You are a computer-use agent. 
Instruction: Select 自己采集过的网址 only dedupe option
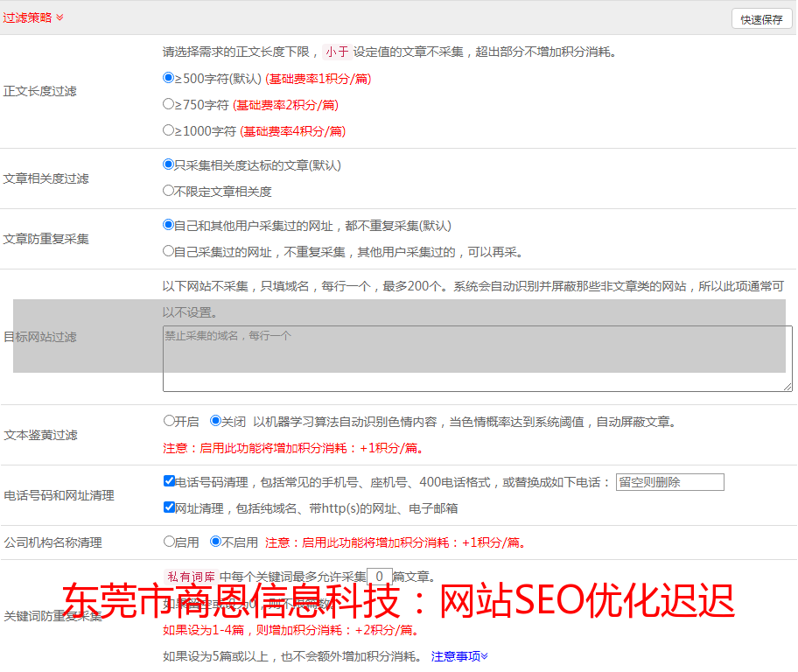click(169, 251)
